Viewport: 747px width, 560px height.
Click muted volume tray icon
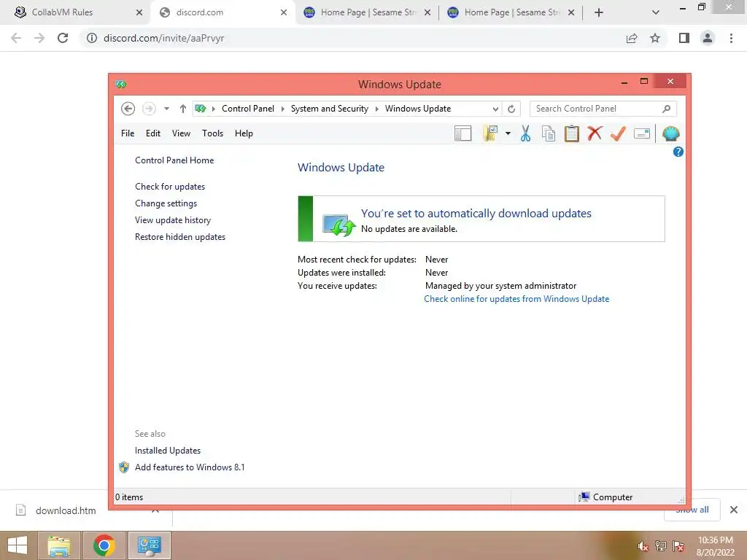click(x=643, y=546)
